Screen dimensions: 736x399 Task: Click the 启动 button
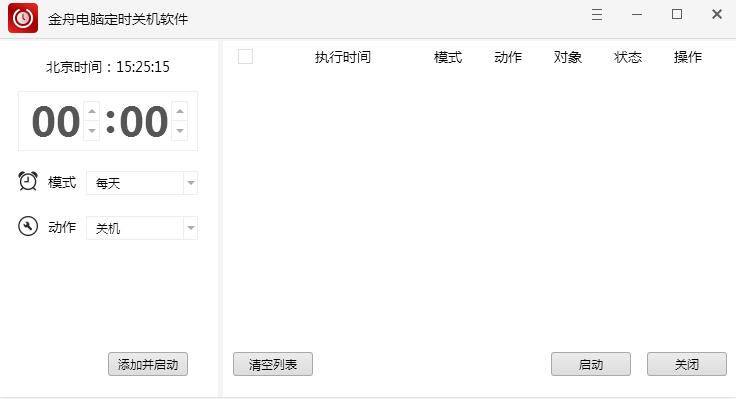591,364
